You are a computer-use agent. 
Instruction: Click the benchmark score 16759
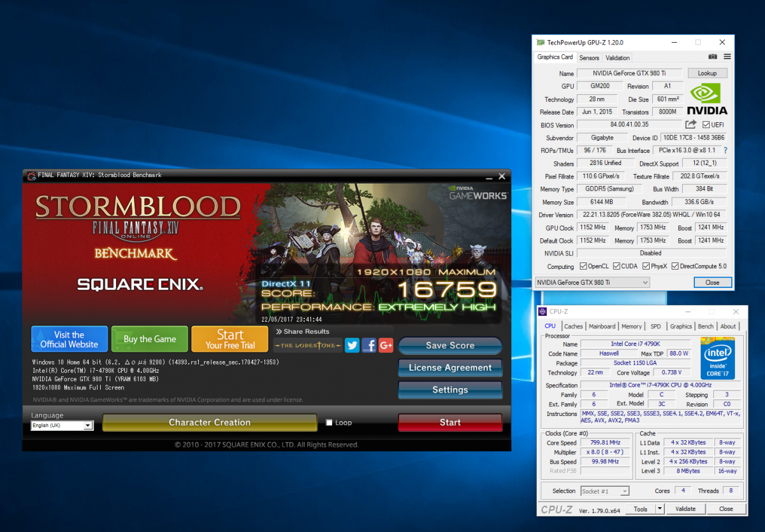[447, 289]
